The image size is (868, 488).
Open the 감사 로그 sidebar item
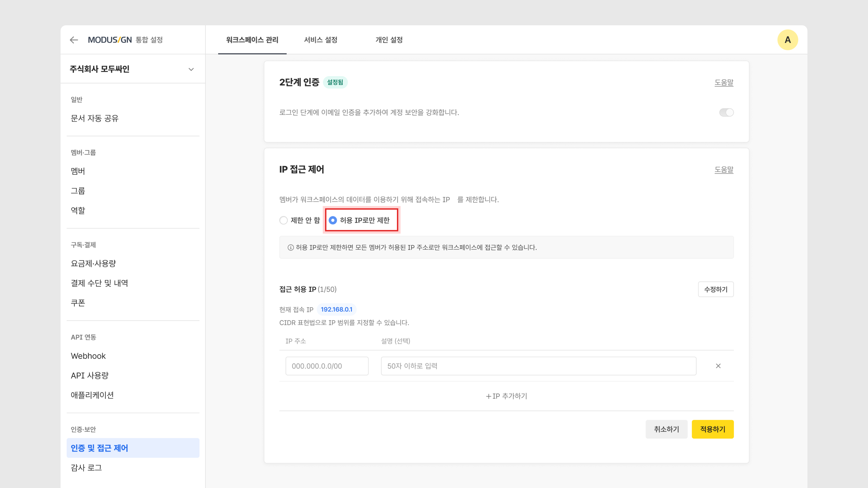click(86, 467)
